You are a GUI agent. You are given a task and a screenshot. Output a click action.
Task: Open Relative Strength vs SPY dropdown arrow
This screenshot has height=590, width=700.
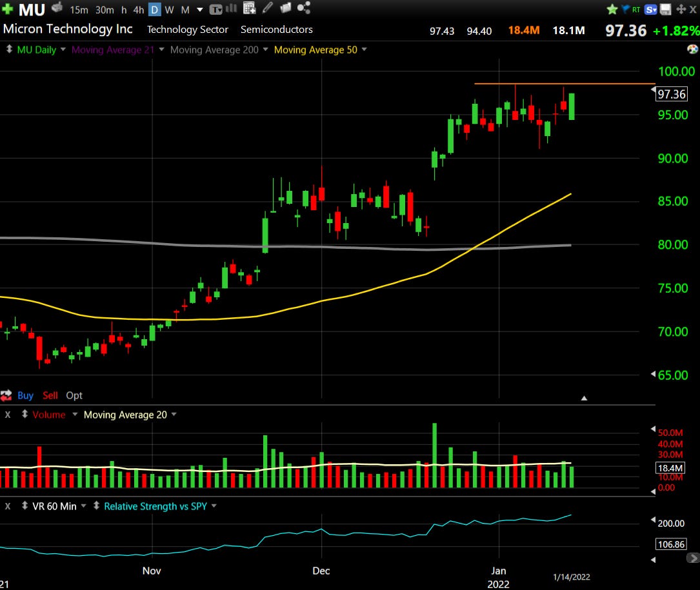[x=214, y=506]
